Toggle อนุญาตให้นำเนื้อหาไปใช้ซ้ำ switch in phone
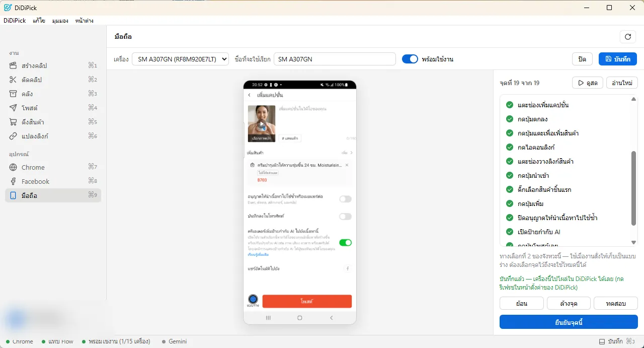Image resolution: width=644 pixels, height=348 pixels. point(345,199)
